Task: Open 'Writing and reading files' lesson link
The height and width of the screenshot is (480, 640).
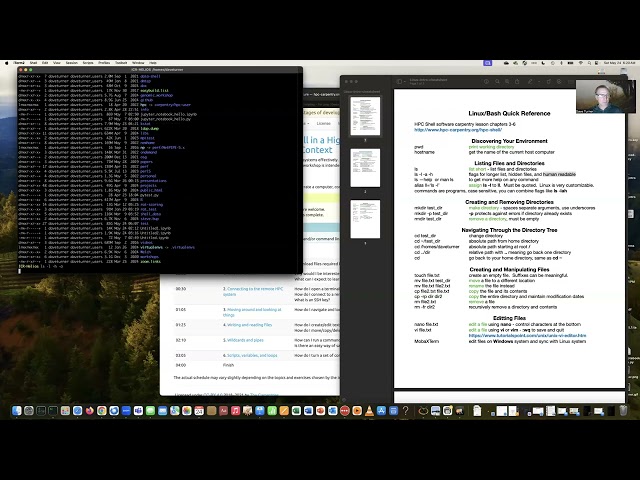Action: pos(247,325)
